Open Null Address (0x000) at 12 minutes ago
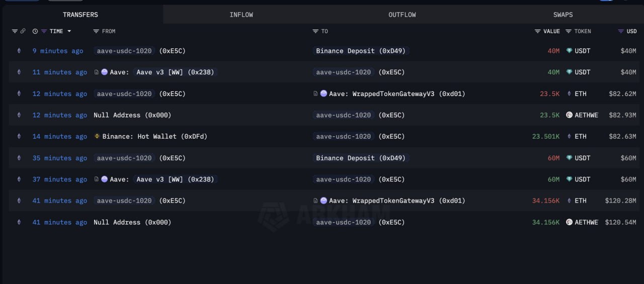The width and height of the screenshot is (644, 284). pos(132,115)
